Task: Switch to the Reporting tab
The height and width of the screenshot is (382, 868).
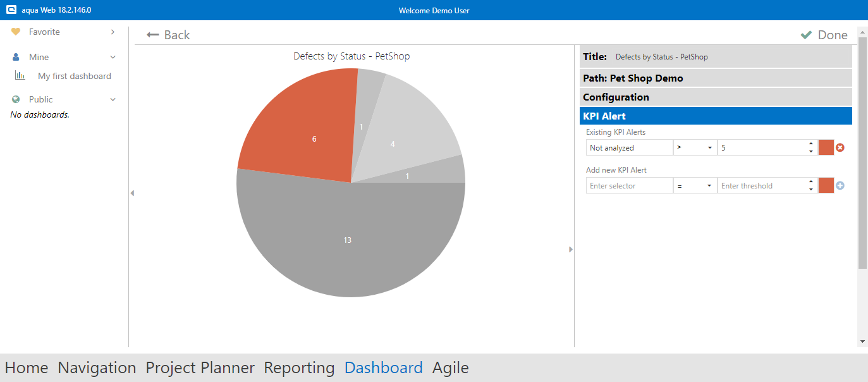Action: tap(299, 367)
